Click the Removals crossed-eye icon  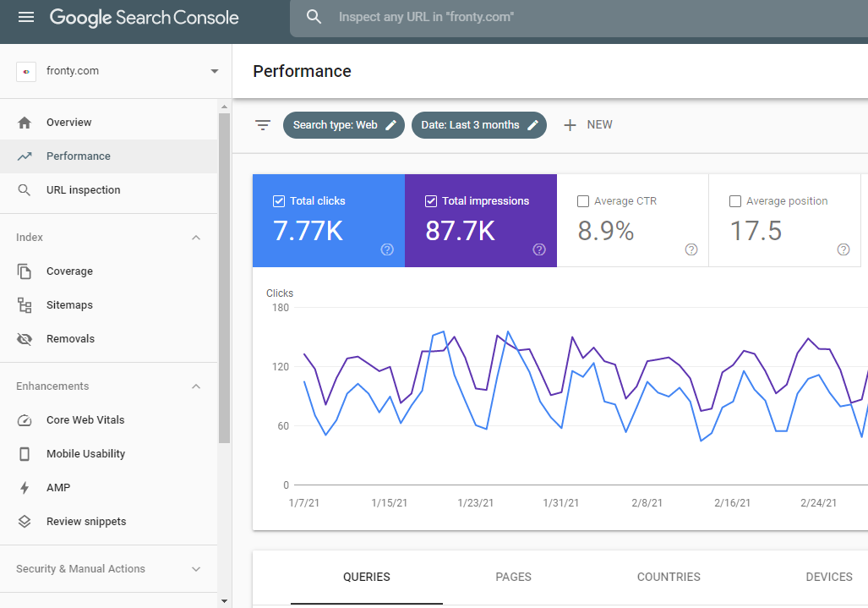pyautogui.click(x=25, y=339)
